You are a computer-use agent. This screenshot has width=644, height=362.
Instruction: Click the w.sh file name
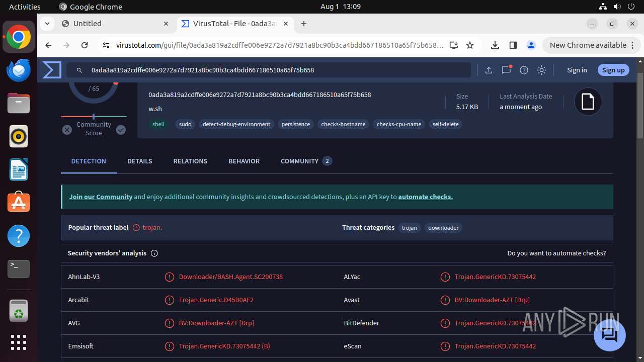pos(155,109)
